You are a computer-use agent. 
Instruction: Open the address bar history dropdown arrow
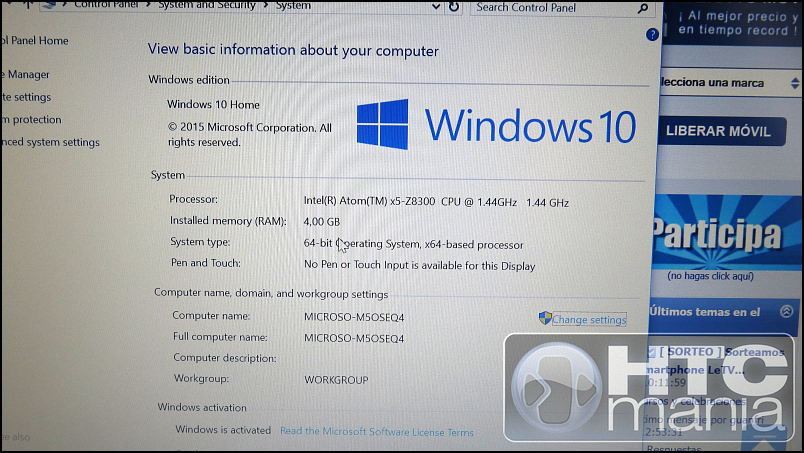point(436,7)
